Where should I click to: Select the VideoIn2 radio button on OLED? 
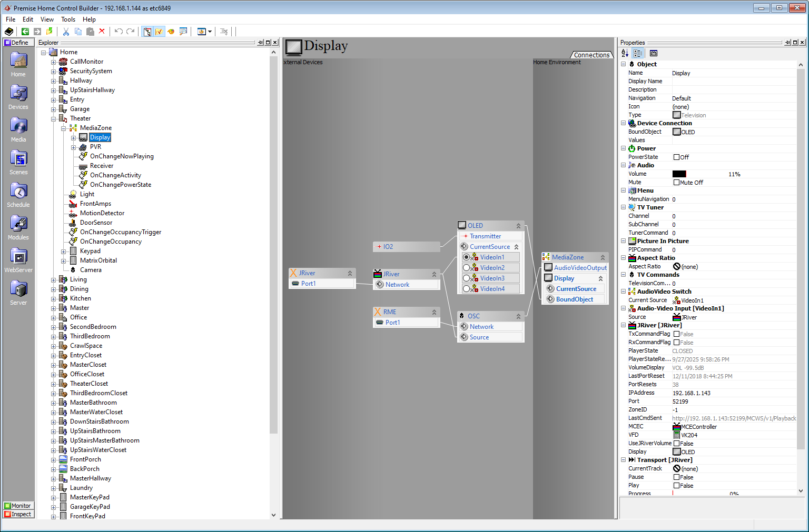(x=466, y=267)
